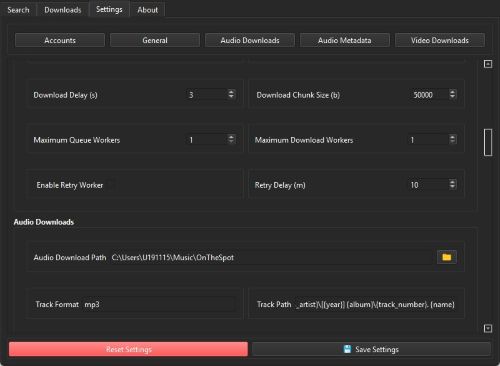Focus the Download Chunk Size field showing 50000
This screenshot has width=500, height=366.
pyautogui.click(x=429, y=95)
